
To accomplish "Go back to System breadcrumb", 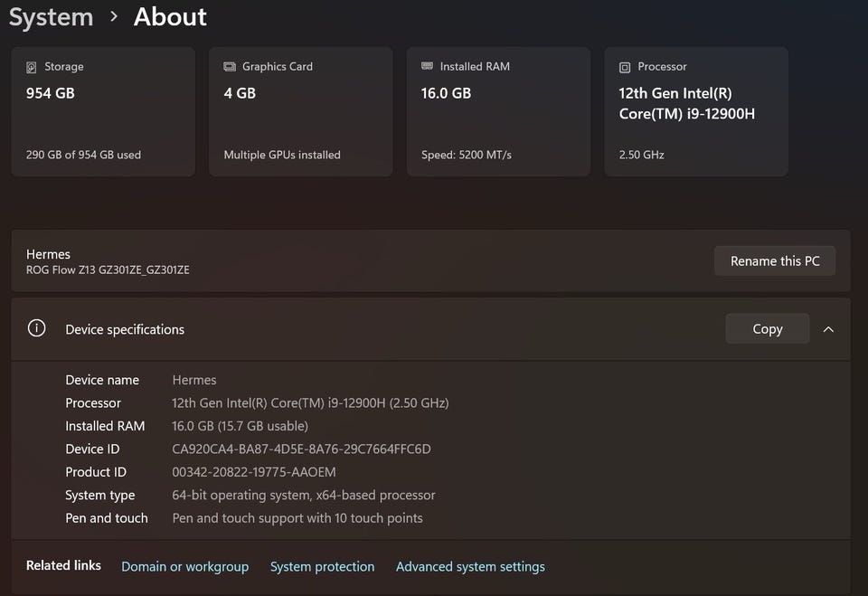I will 52,17.
